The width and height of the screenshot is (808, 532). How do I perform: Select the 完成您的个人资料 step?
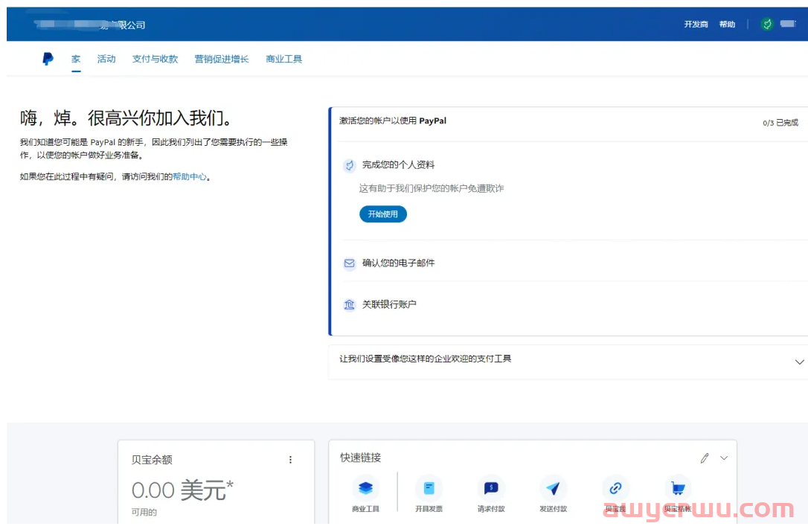click(x=398, y=165)
